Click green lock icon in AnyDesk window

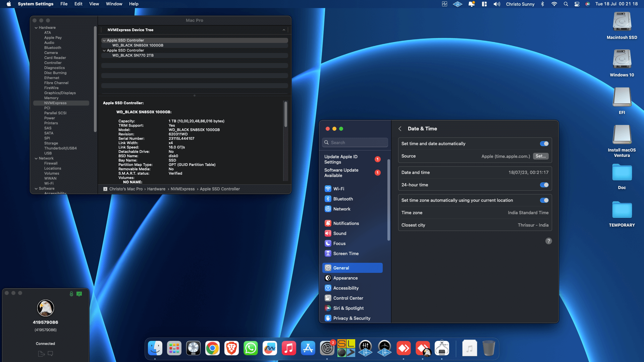click(71, 294)
